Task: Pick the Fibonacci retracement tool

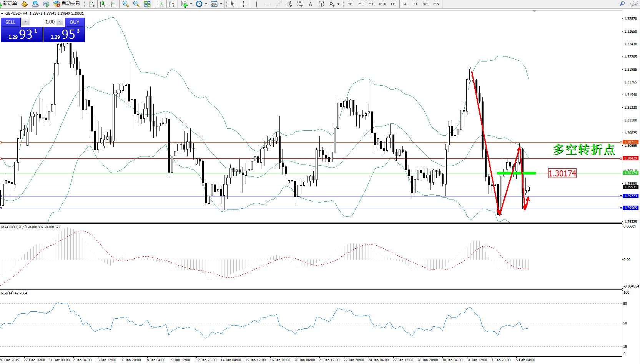Action: click(300, 4)
